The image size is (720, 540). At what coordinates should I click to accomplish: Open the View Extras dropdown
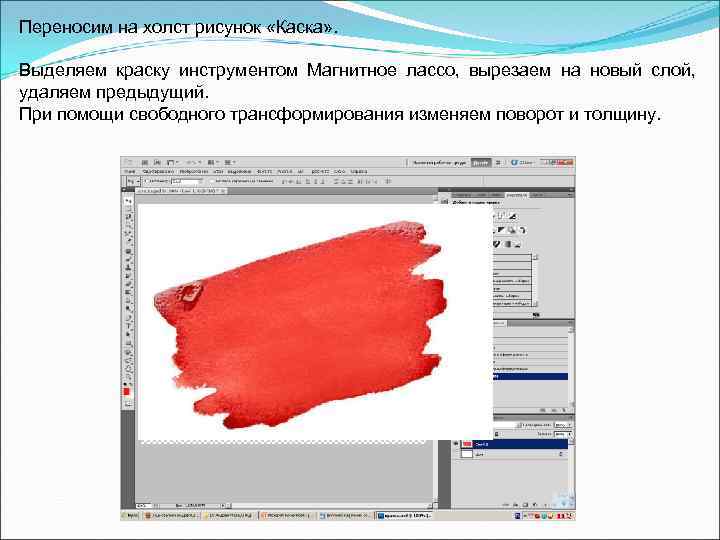pyautogui.click(x=172, y=163)
